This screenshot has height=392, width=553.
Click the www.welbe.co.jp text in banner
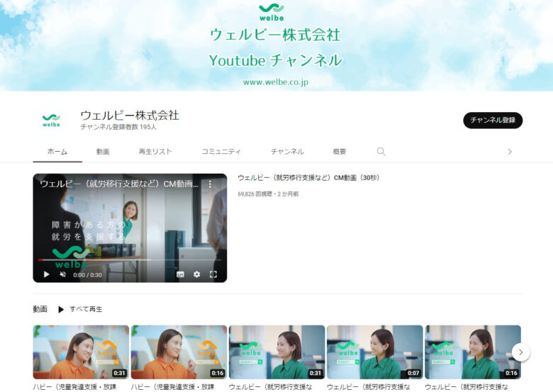click(276, 82)
